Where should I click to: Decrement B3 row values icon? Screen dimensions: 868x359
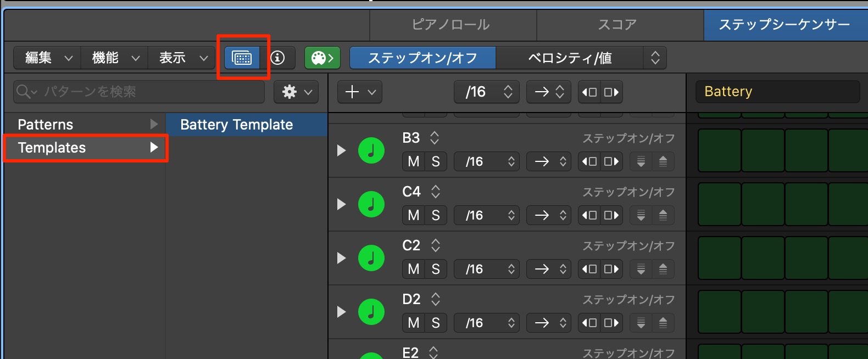641,161
